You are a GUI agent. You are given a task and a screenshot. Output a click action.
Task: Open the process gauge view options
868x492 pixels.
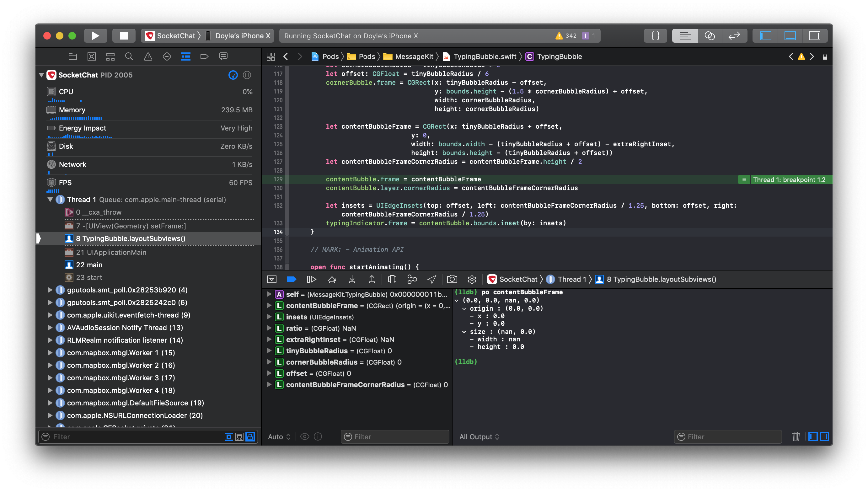[x=233, y=75]
